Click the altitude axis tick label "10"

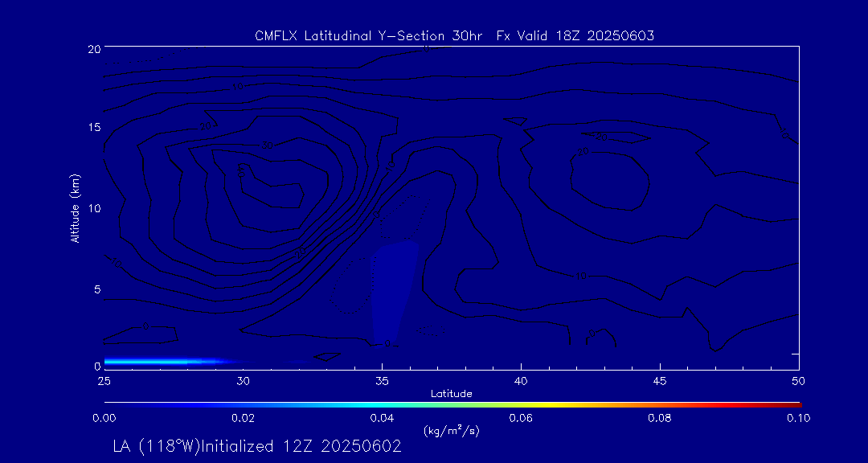[93, 208]
